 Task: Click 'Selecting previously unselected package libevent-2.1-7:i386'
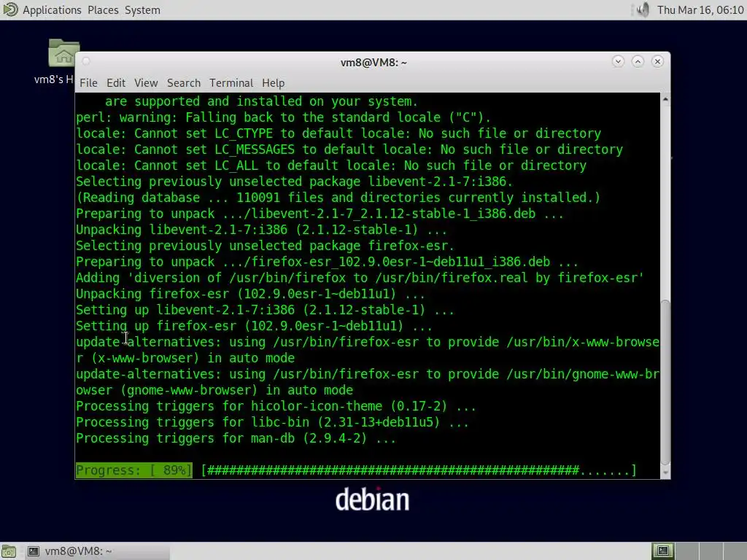tap(295, 182)
